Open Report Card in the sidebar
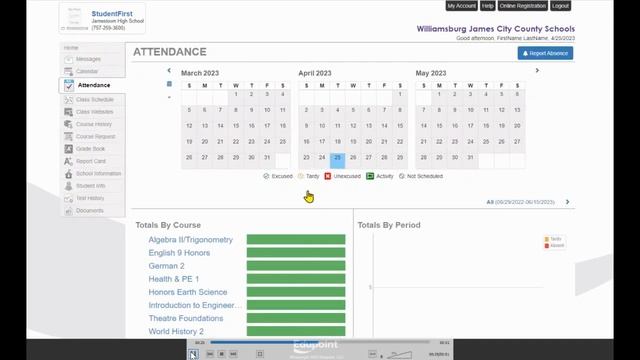 pos(91,161)
